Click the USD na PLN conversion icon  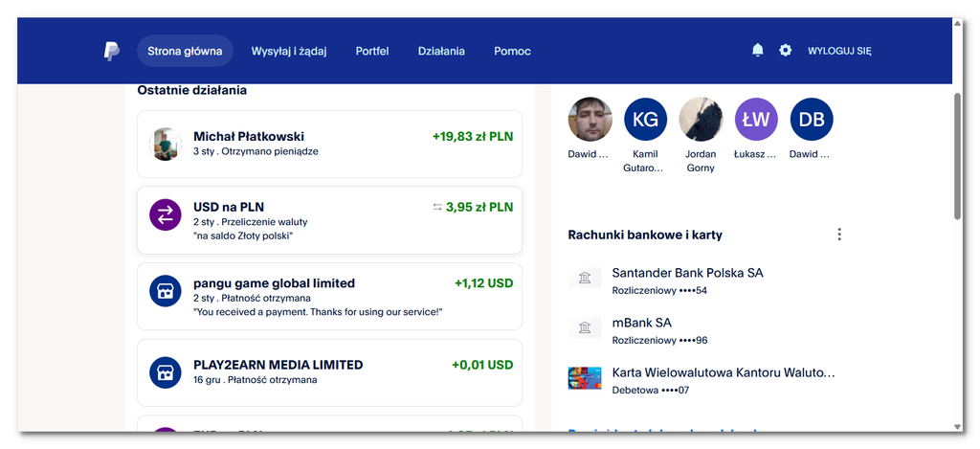[x=165, y=215]
